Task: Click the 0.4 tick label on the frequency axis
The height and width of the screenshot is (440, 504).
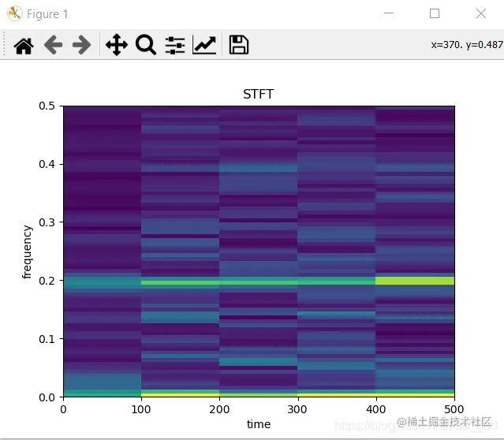Action: [x=47, y=164]
